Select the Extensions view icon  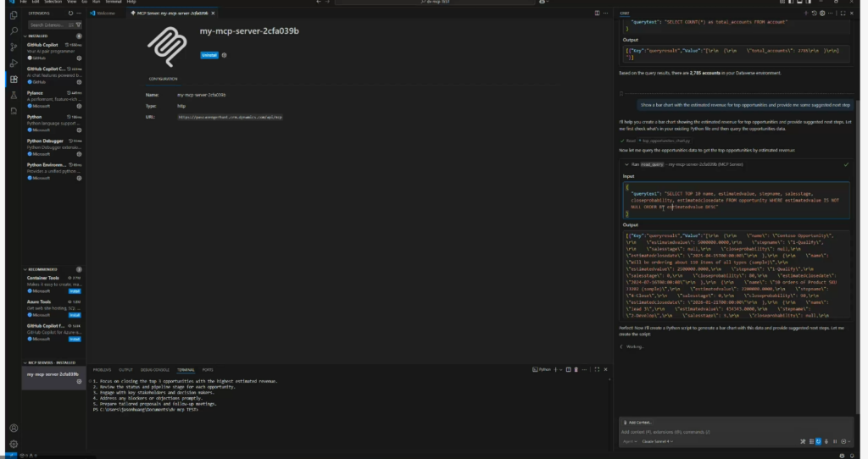click(14, 80)
